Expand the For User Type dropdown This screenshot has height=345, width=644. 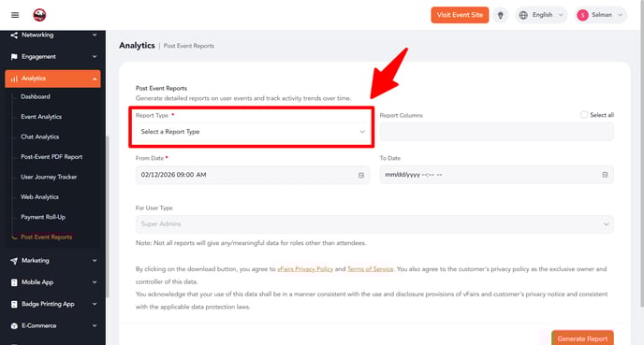pos(374,224)
